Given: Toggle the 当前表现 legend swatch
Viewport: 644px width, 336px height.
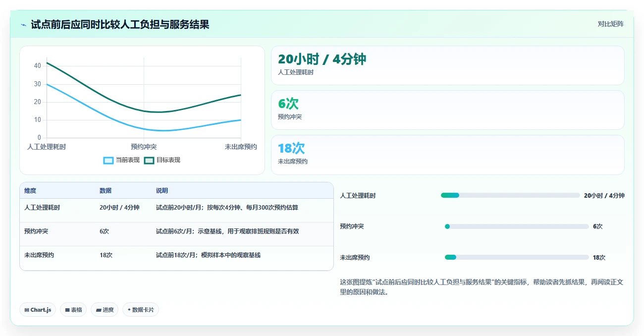Looking at the screenshot, I should click(108, 160).
